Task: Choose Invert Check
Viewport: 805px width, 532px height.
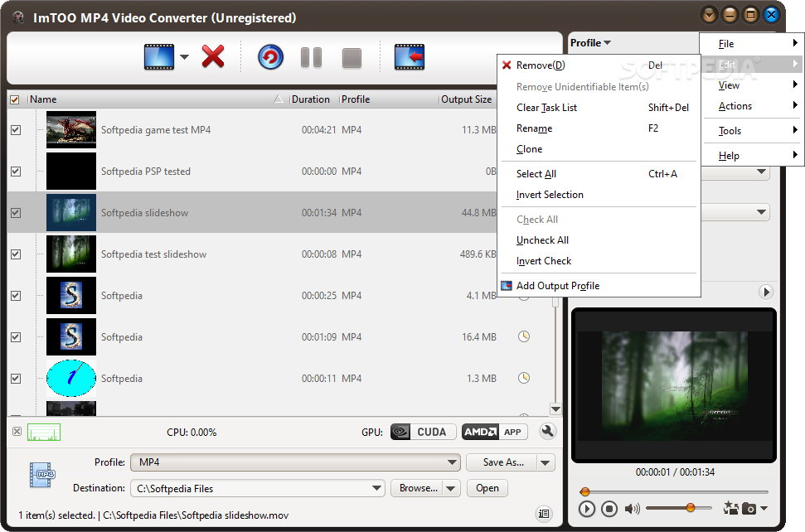Action: [599, 260]
